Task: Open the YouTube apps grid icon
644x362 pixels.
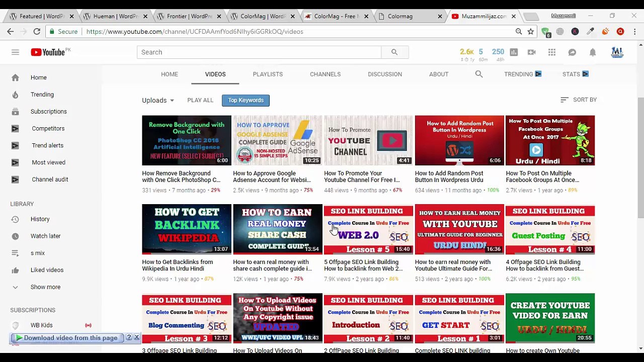Action: point(552,52)
